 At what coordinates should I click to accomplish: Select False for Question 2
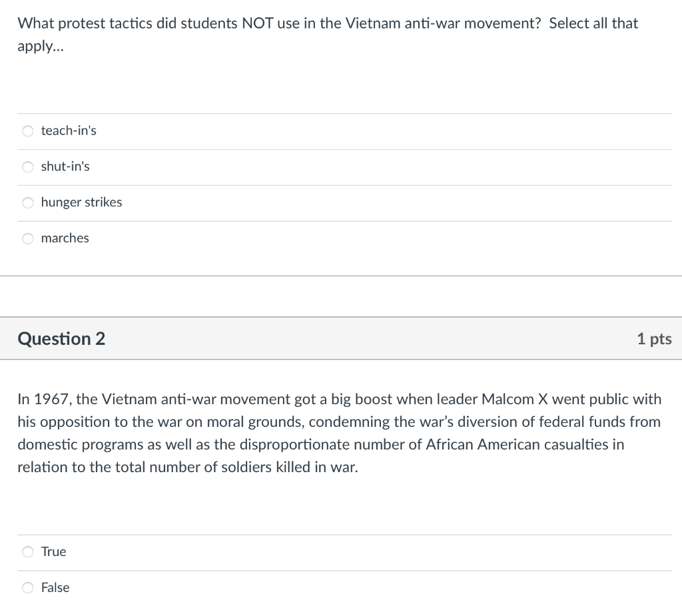(x=28, y=587)
